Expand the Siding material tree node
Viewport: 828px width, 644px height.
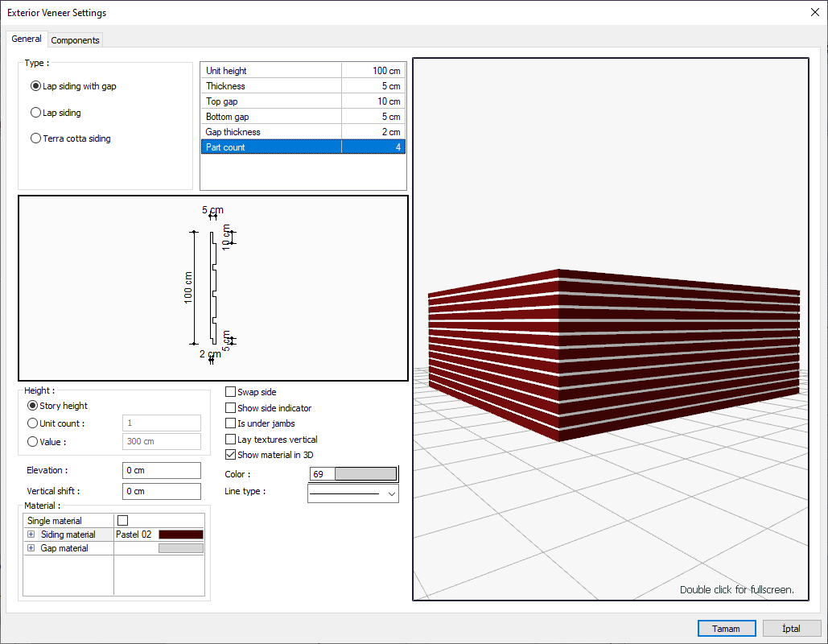point(31,535)
